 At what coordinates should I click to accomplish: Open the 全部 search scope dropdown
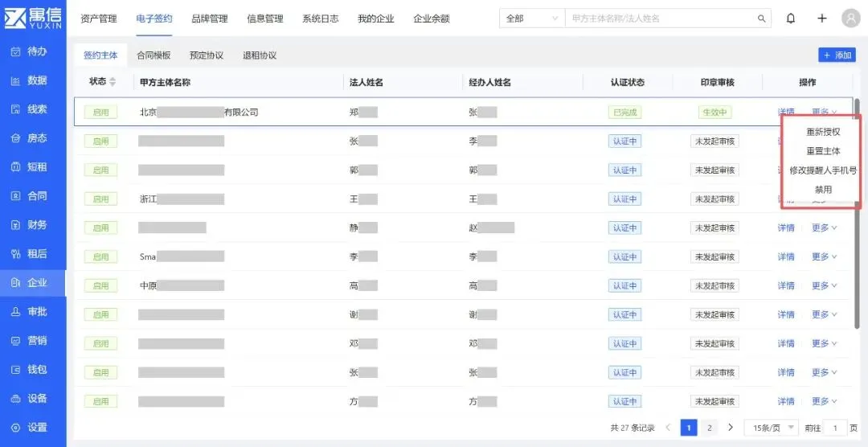pyautogui.click(x=532, y=18)
